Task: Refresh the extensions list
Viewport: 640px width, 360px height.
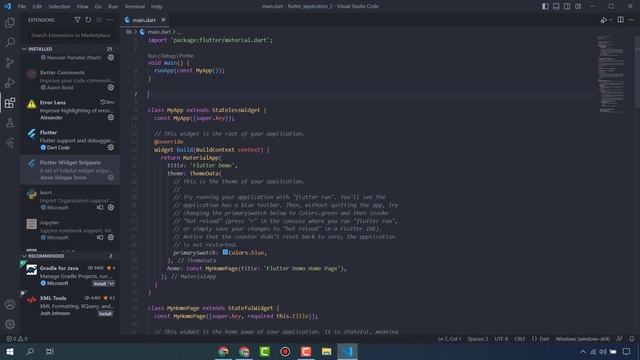Action: pyautogui.click(x=88, y=20)
